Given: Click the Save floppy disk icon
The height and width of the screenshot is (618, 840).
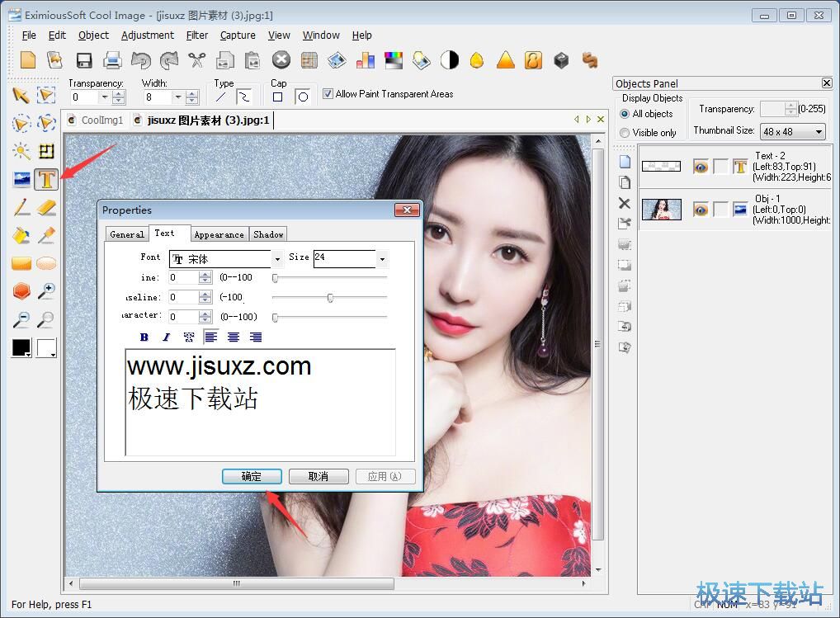Looking at the screenshot, I should coord(84,60).
